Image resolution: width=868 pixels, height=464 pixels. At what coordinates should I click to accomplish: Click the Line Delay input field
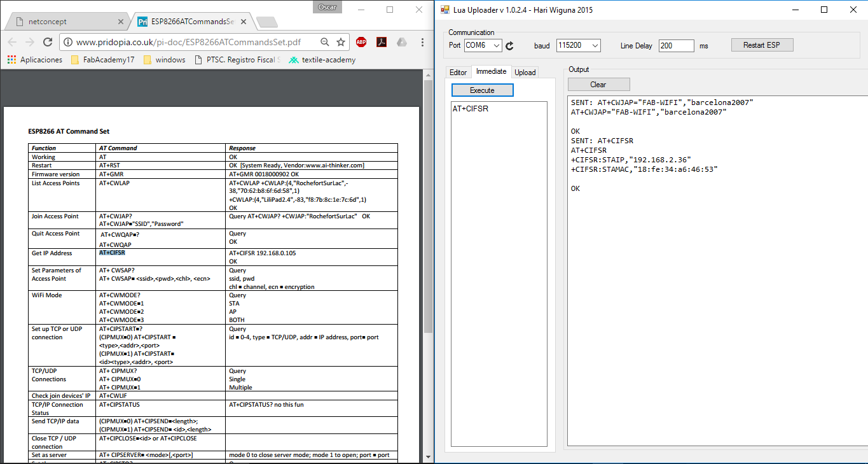(676, 45)
